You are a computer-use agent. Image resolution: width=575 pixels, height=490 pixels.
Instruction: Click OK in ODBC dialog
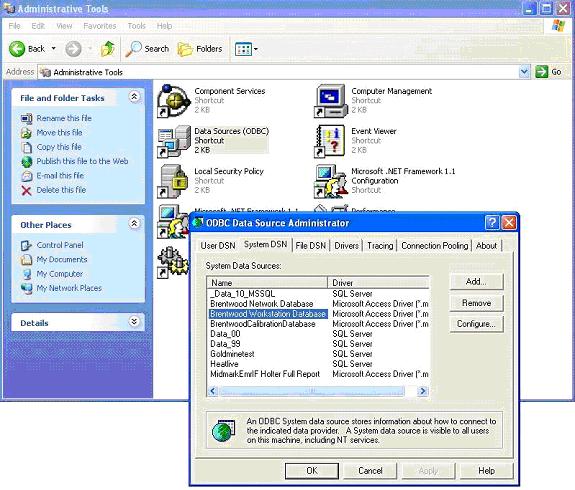[x=312, y=471]
